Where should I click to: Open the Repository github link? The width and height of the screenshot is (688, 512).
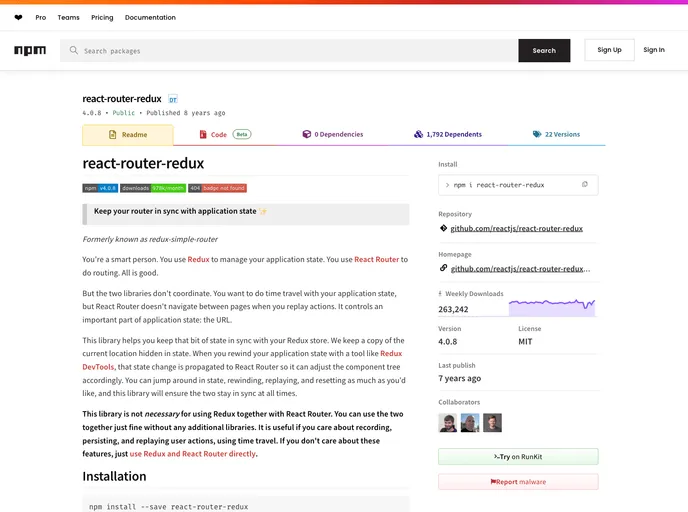click(x=516, y=229)
